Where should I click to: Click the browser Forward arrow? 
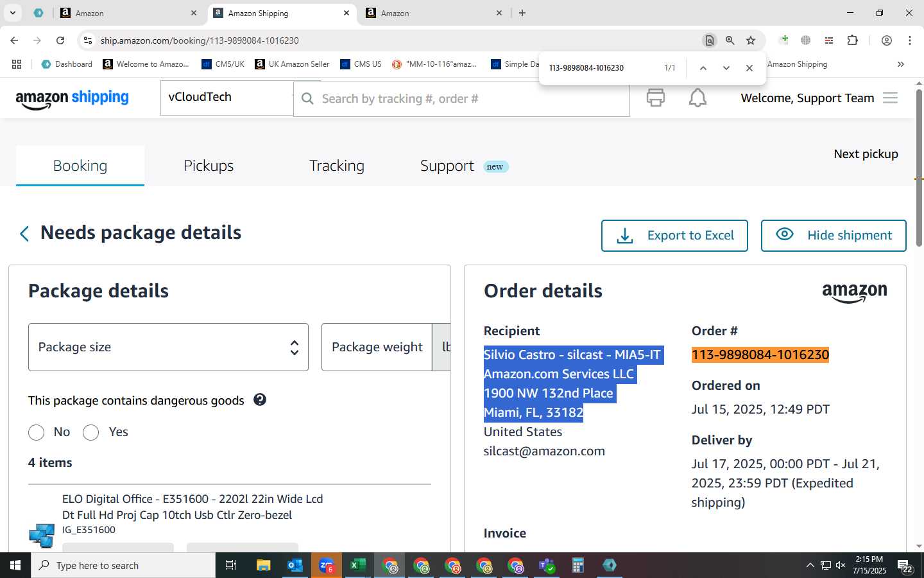37,40
